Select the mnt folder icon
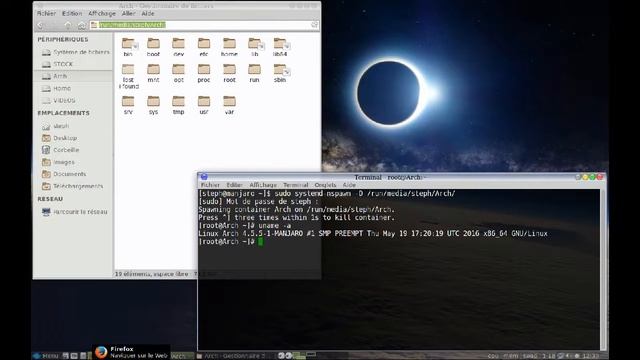Image resolution: width=640 pixels, height=360 pixels. [x=153, y=69]
